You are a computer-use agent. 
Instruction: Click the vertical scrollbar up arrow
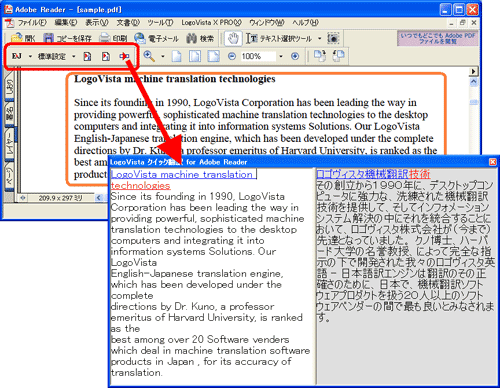(474, 82)
